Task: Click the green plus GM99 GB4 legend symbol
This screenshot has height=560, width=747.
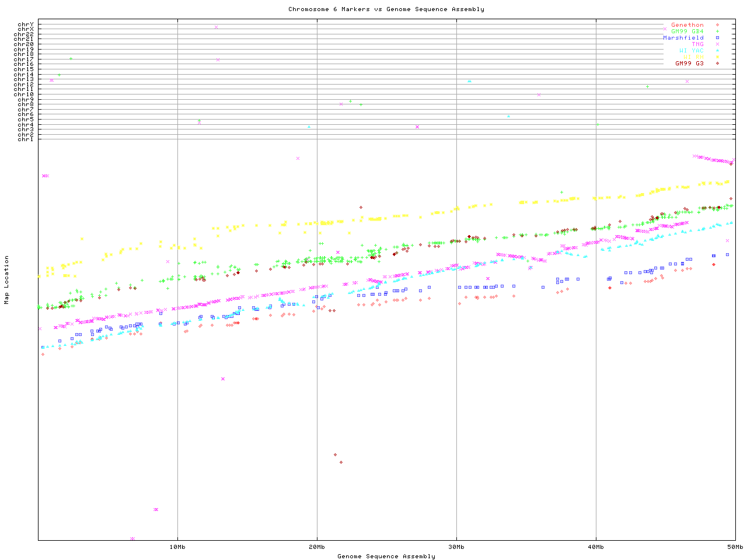Action: tap(717, 32)
